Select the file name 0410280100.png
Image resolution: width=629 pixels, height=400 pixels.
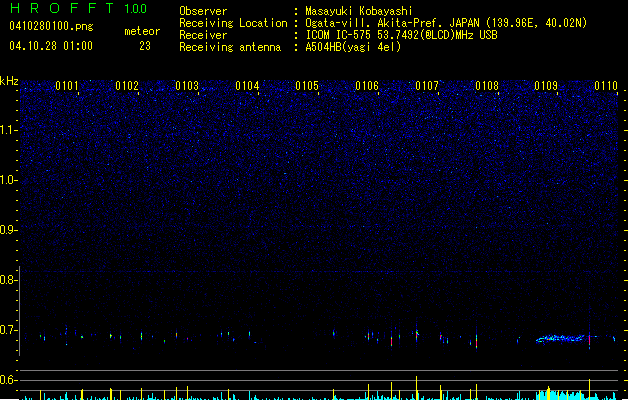pyautogui.click(x=51, y=26)
